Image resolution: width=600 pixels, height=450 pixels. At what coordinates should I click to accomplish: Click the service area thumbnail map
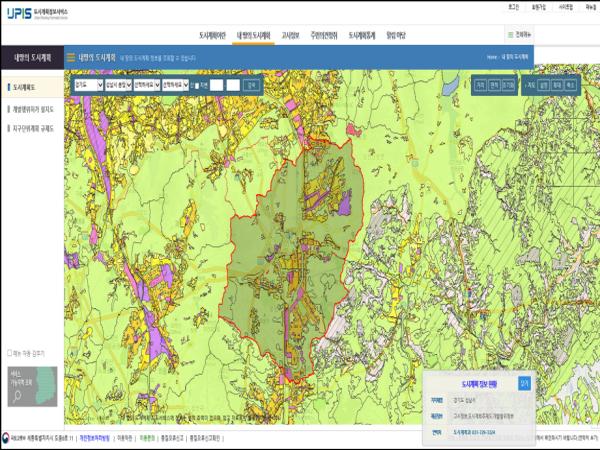(x=32, y=386)
